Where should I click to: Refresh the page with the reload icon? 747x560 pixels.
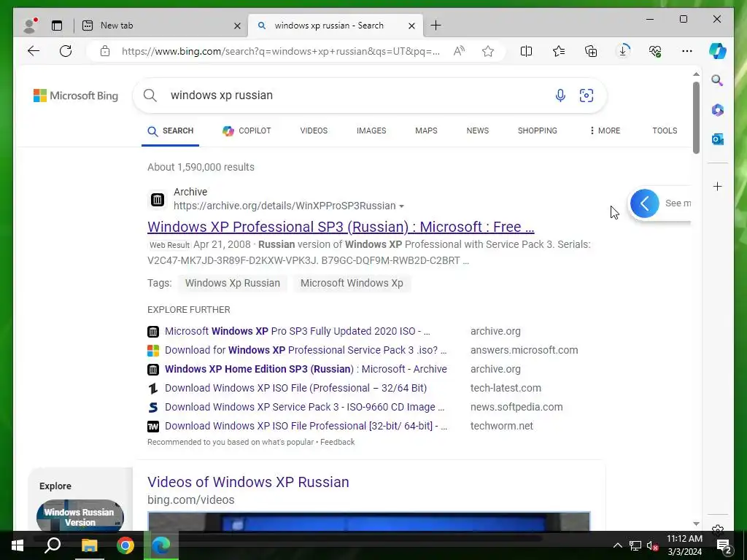tap(66, 51)
